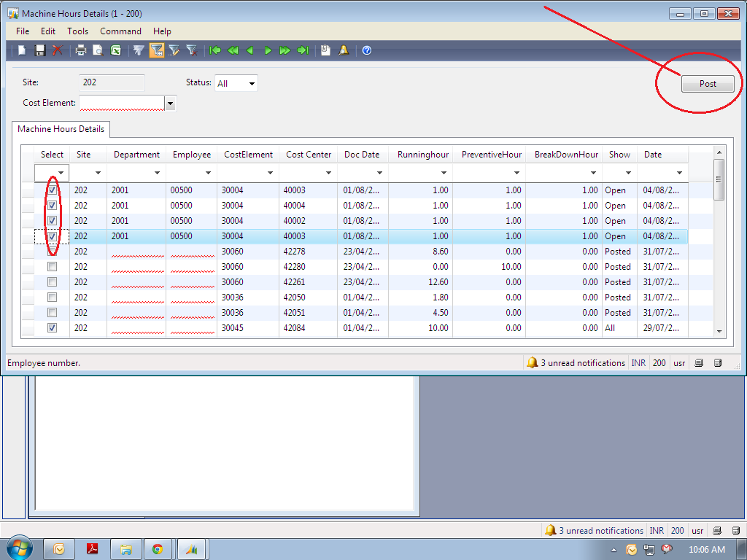Sort by Show column header
Screen dimensions: 747x560
click(620, 155)
